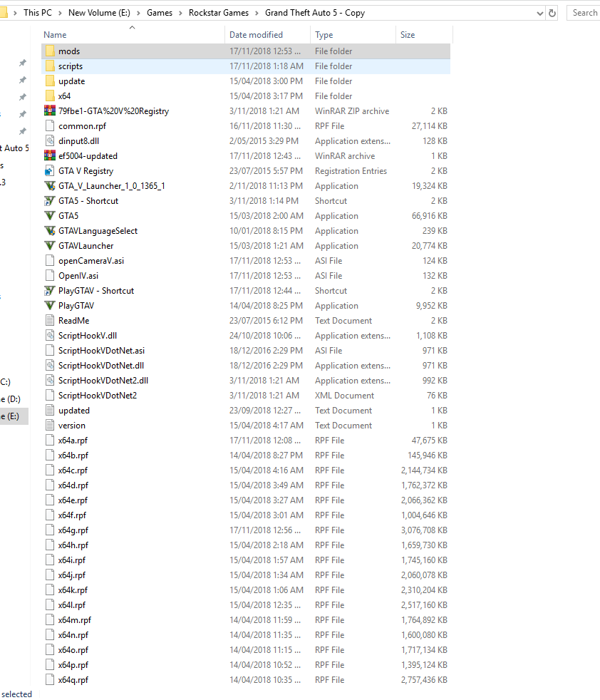Select ScriptHookVDotNet.asi file name
The height and width of the screenshot is (700, 600).
tap(101, 351)
